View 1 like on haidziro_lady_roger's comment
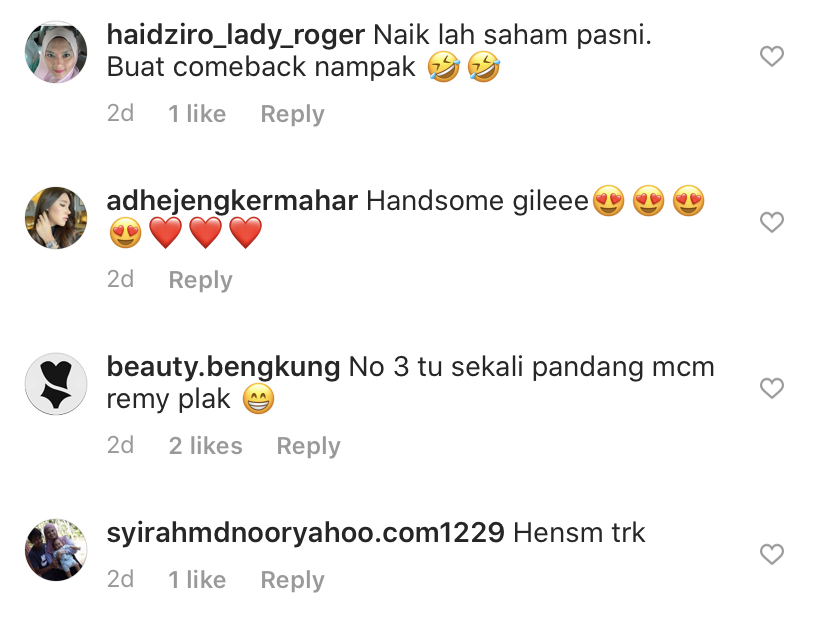The height and width of the screenshot is (629, 828). 197,114
